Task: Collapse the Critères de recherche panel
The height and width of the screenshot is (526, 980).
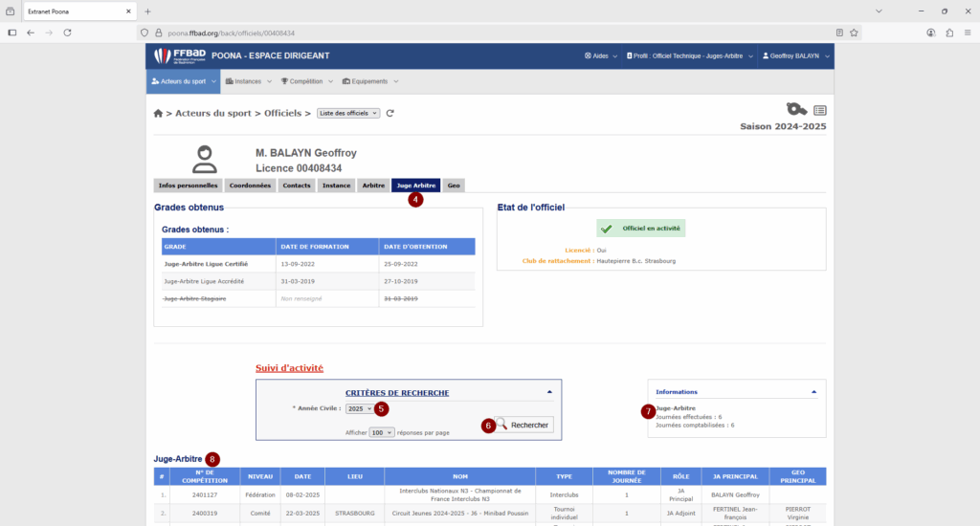Action: click(x=549, y=392)
